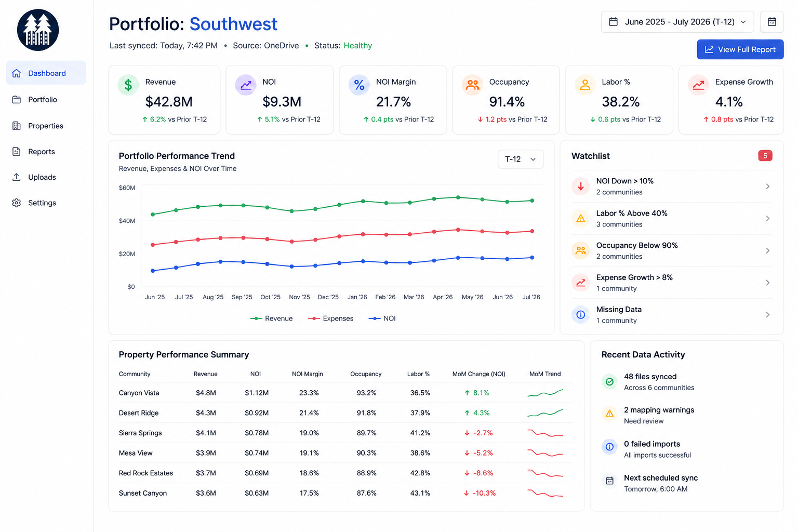798x532 pixels.
Task: Click Mesa View NOI $0.74M
Action: tap(257, 453)
